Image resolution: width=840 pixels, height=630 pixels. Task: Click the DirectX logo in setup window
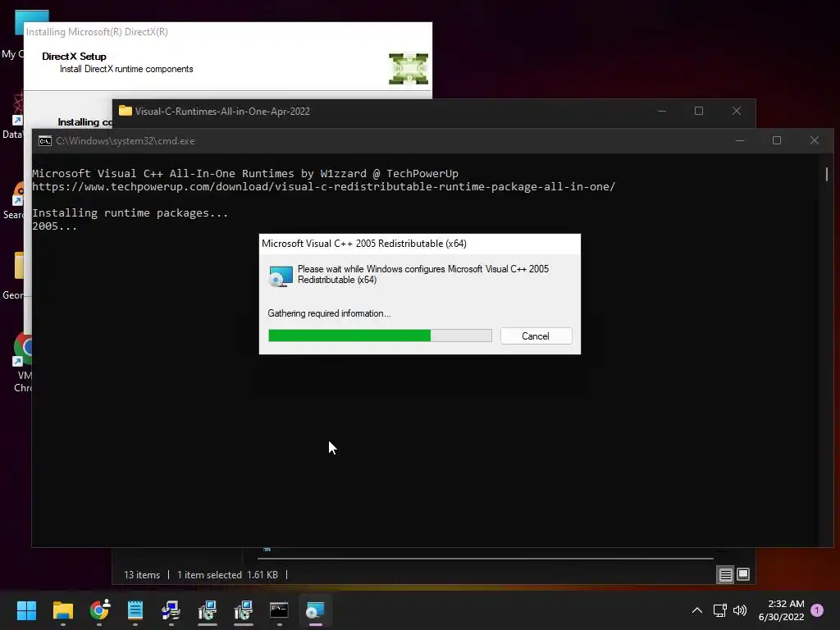coord(409,69)
